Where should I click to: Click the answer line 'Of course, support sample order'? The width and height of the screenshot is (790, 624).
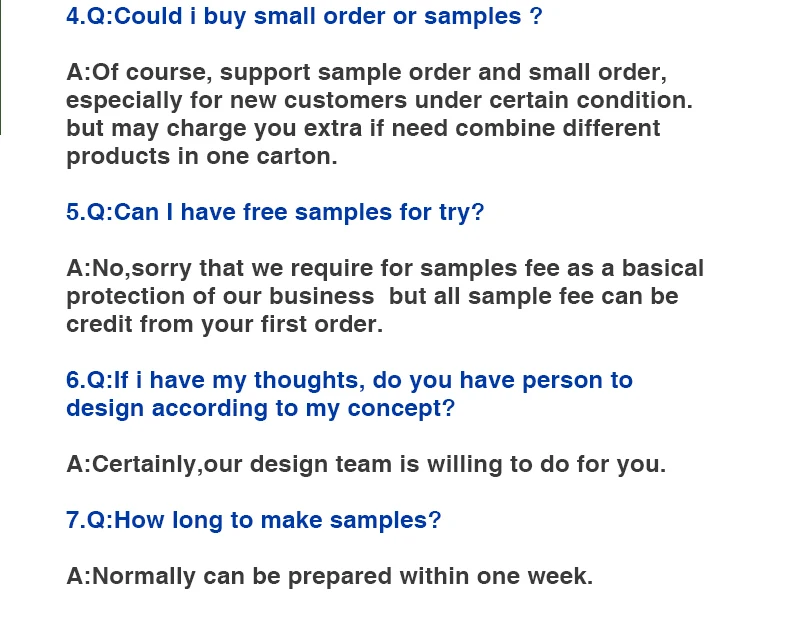click(366, 72)
